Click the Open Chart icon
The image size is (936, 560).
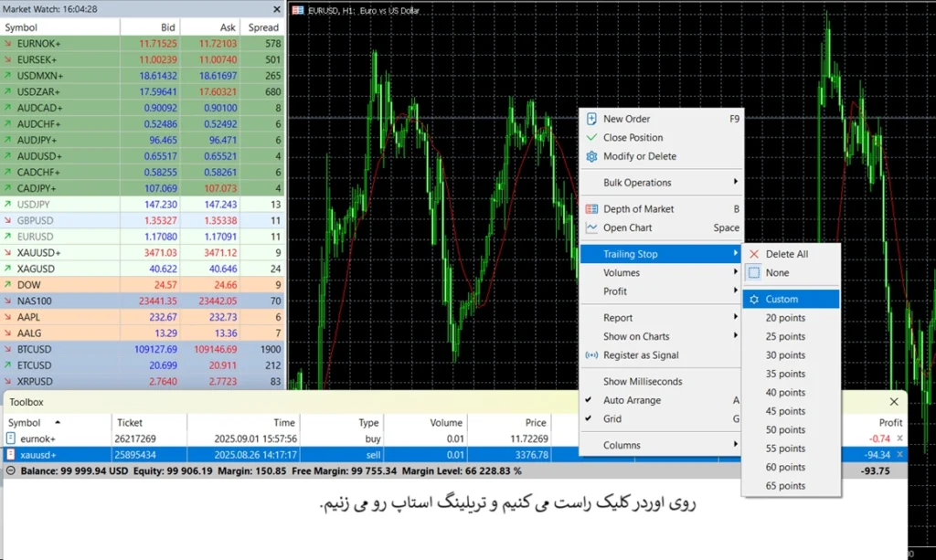pos(591,228)
